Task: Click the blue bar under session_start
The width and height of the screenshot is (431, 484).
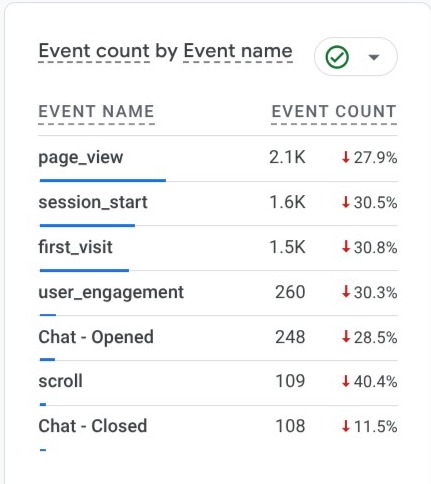Action: pos(87,226)
